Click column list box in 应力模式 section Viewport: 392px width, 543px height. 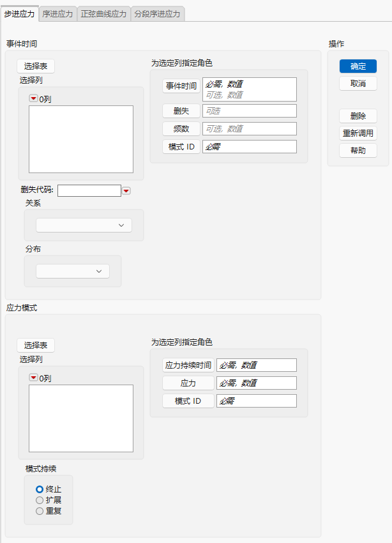[81, 418]
